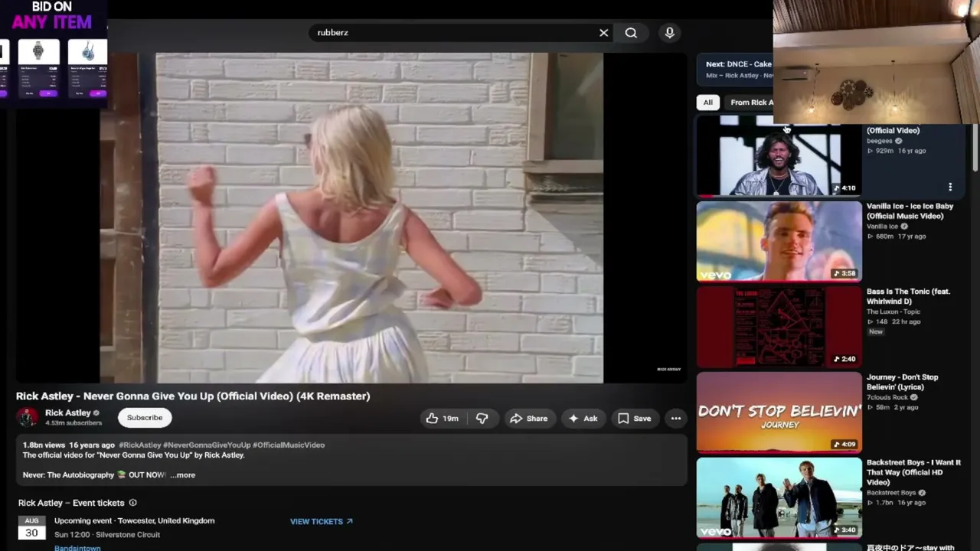
Task: Click the main video player to pause
Action: 351,217
